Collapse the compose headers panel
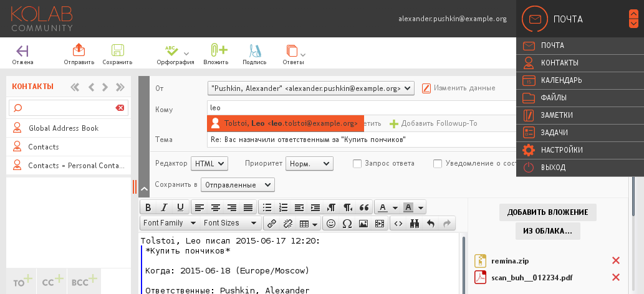 coord(144,189)
